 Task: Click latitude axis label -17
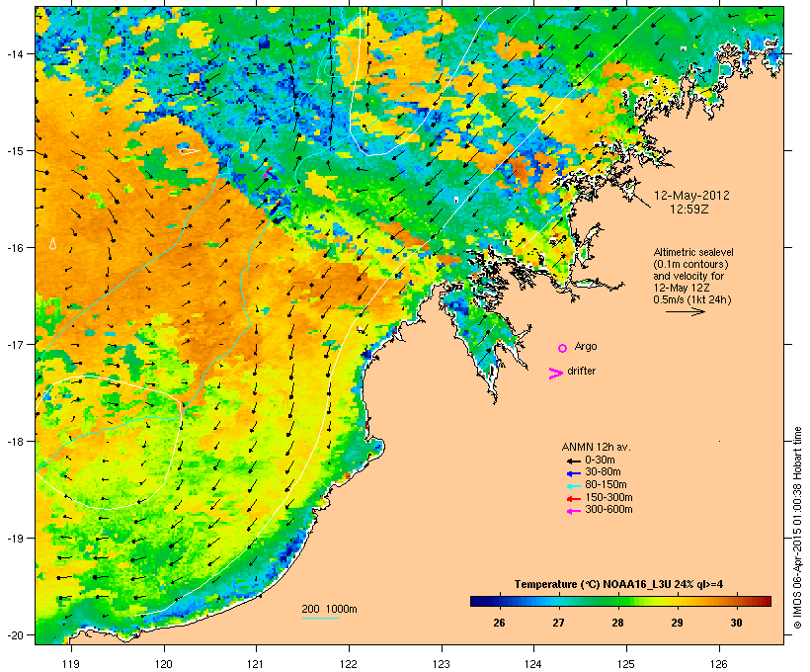pos(16,344)
